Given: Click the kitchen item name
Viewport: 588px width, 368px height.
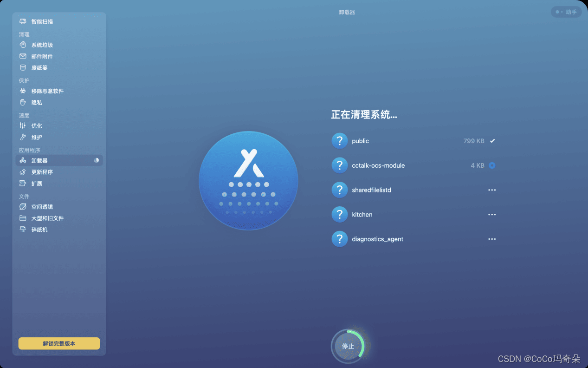Looking at the screenshot, I should pyautogui.click(x=362, y=215).
